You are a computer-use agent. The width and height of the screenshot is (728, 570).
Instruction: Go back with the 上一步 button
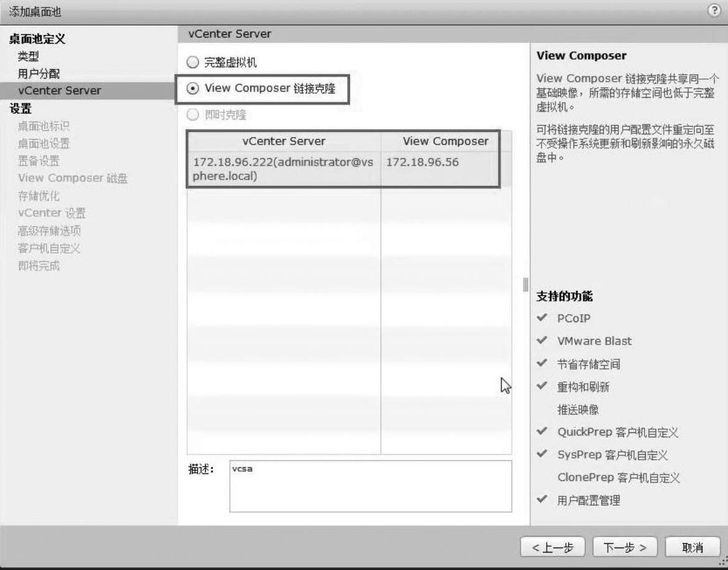tap(552, 548)
